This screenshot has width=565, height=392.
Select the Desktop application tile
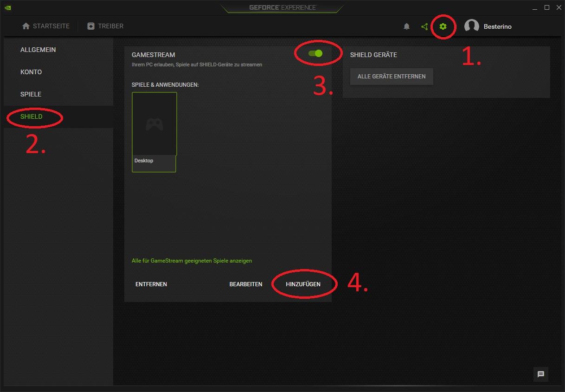154,132
